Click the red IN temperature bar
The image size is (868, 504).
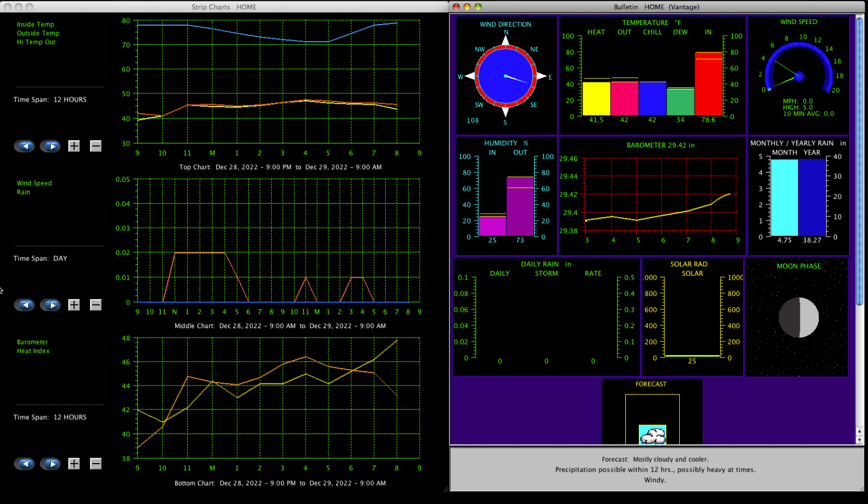pos(709,84)
